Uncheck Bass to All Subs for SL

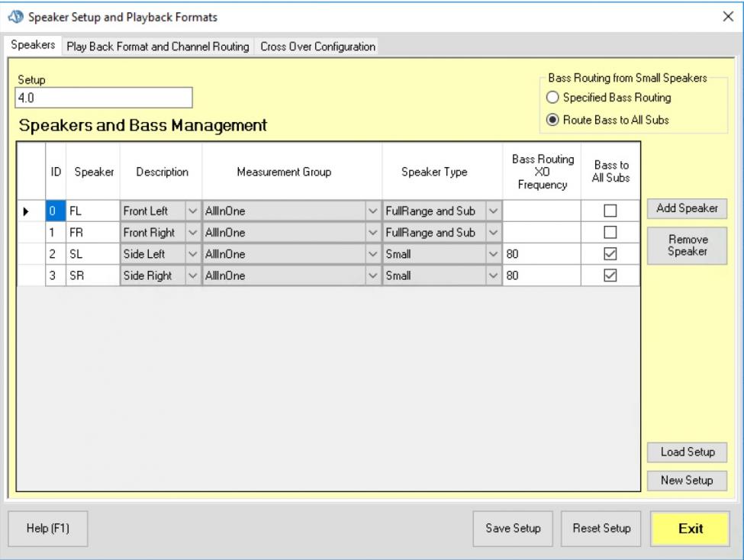(x=610, y=254)
